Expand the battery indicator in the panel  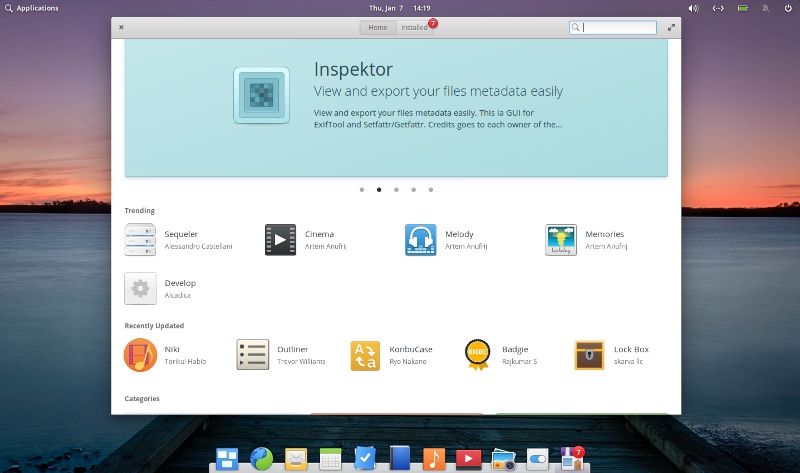point(743,7)
